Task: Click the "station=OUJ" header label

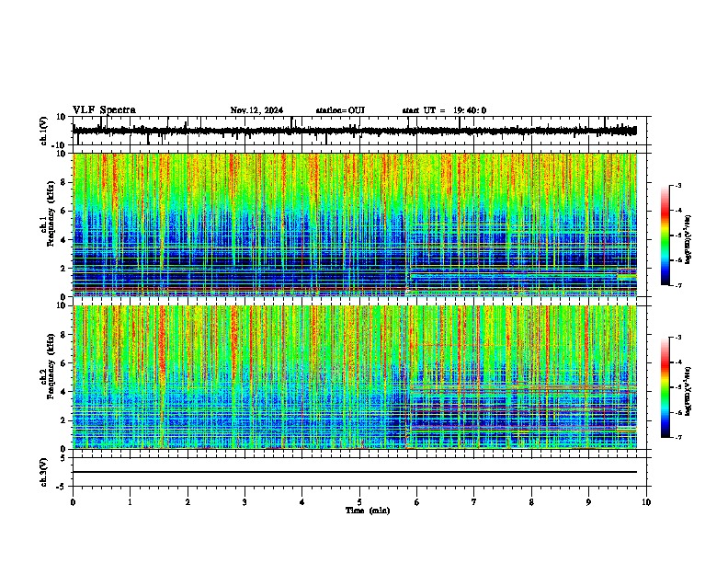Action: (340, 110)
